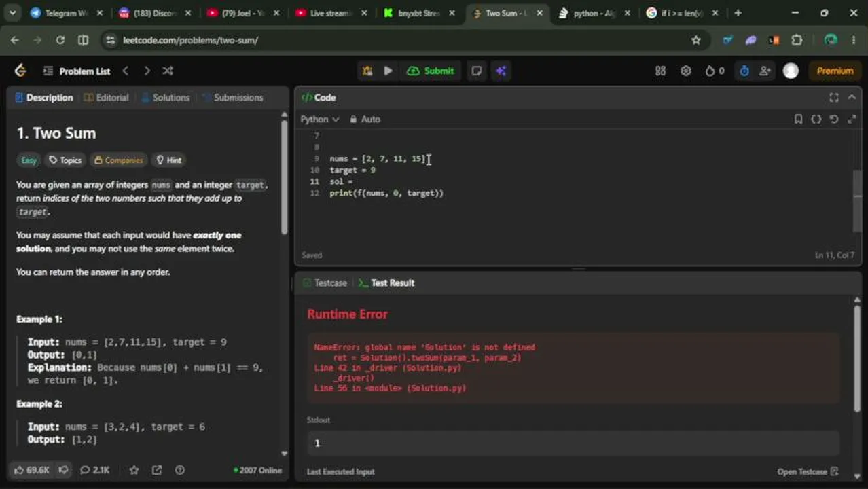Pick a random problem with shuffle icon
The image size is (868, 489).
click(x=168, y=71)
